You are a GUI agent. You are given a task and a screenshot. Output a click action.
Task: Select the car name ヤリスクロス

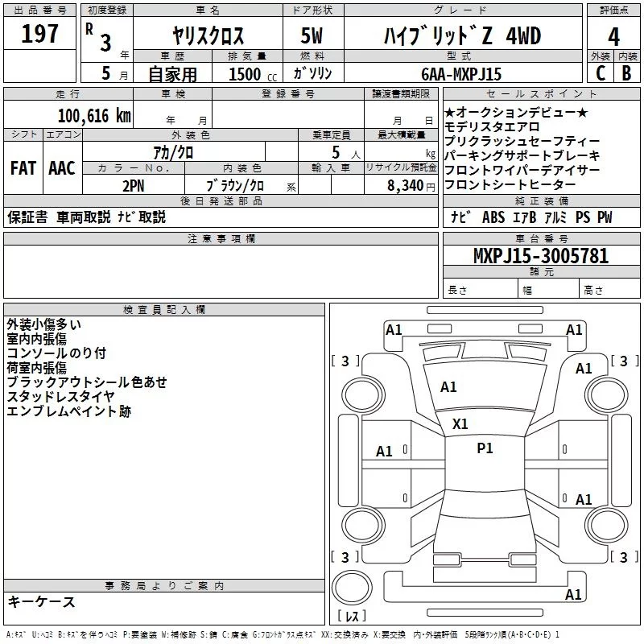click(x=208, y=36)
